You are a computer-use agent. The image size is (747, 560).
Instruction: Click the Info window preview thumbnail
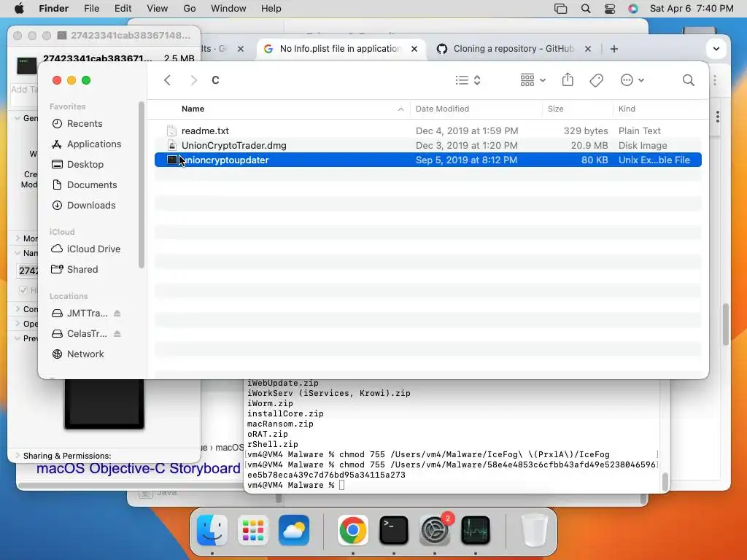(x=104, y=403)
